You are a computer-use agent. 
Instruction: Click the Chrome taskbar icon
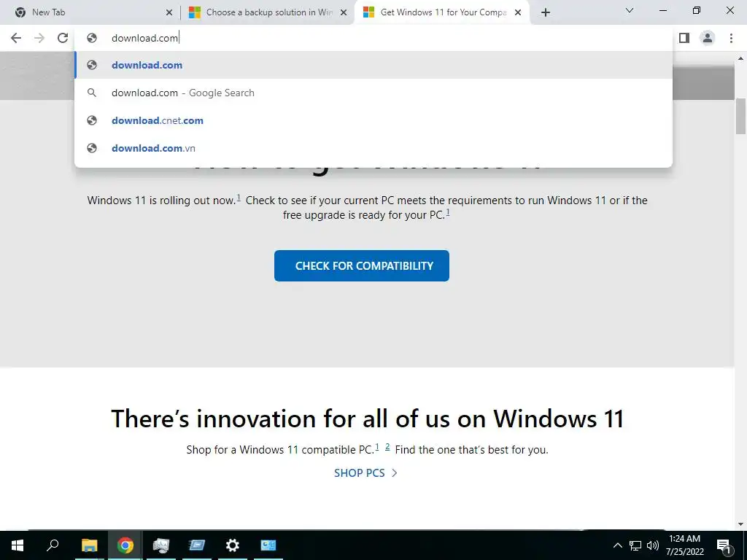(x=125, y=545)
